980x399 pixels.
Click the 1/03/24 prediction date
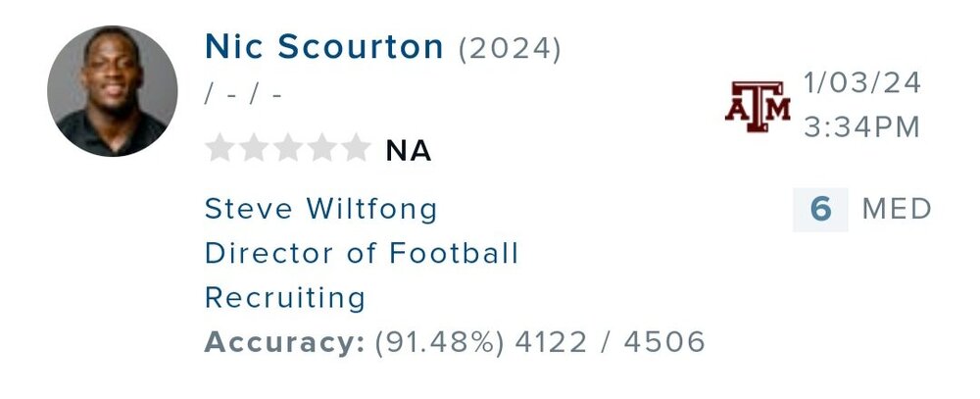tap(862, 83)
